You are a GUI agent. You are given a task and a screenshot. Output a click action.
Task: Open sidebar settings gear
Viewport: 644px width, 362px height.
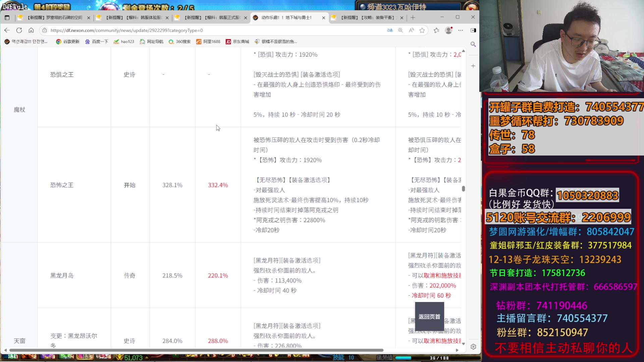pos(473,347)
